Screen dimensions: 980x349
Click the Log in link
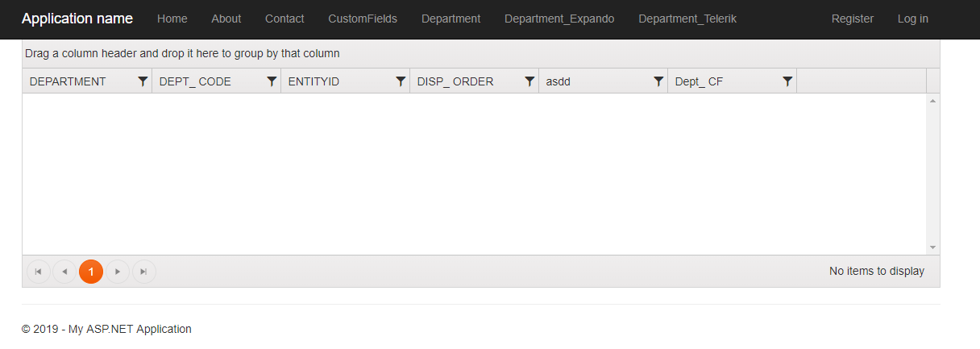(912, 19)
